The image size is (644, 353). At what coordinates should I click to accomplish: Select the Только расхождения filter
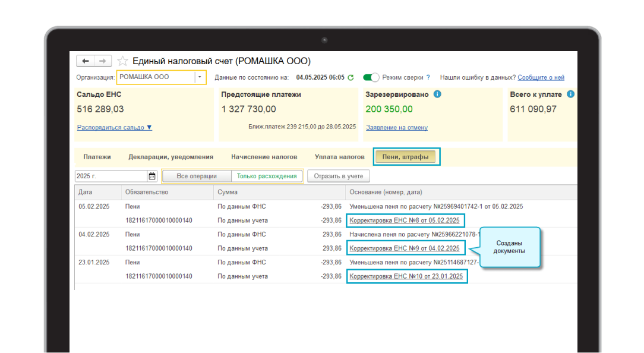(x=266, y=176)
